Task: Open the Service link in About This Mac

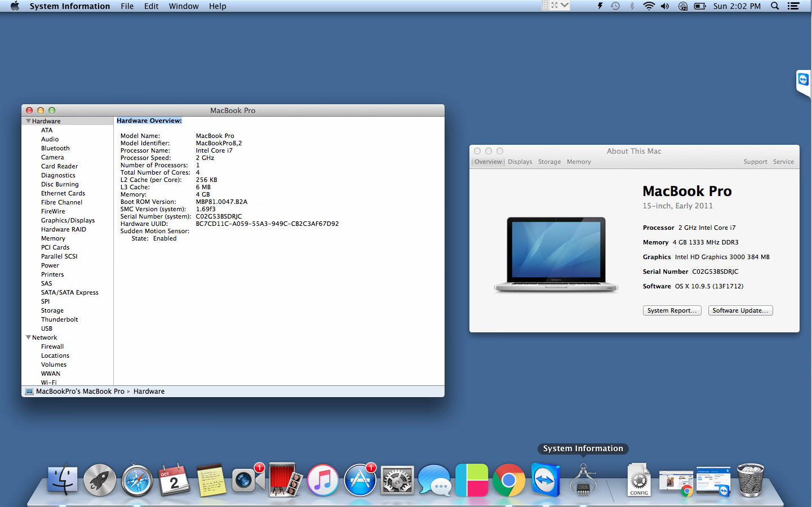Action: pyautogui.click(x=783, y=162)
